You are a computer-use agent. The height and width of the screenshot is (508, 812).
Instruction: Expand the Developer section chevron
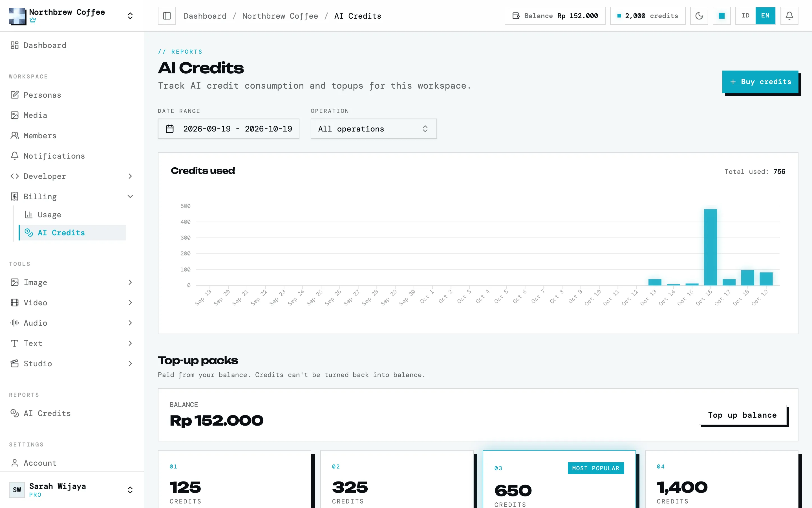pyautogui.click(x=130, y=176)
